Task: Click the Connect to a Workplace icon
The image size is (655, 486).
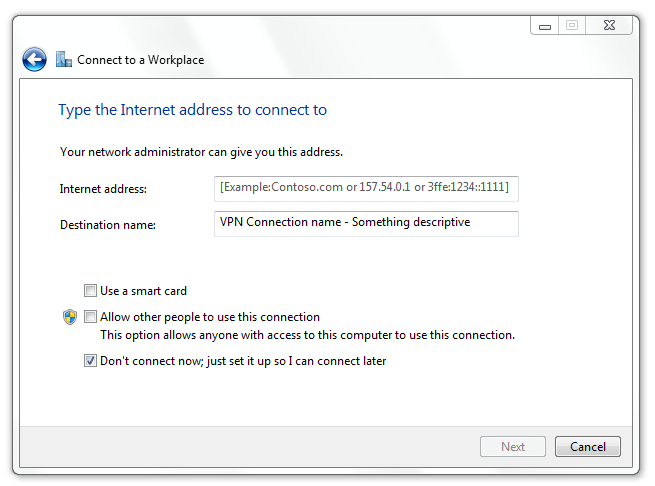Action: point(64,60)
